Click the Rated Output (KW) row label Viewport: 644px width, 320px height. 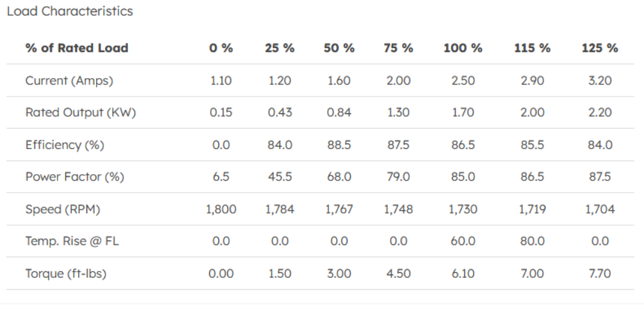tap(81, 113)
